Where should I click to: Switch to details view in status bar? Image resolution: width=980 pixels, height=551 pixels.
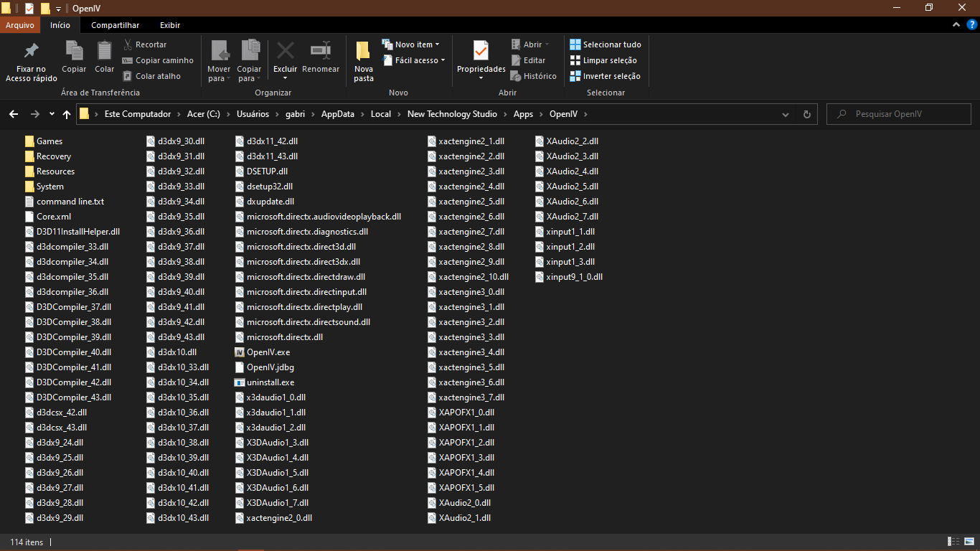(x=953, y=542)
